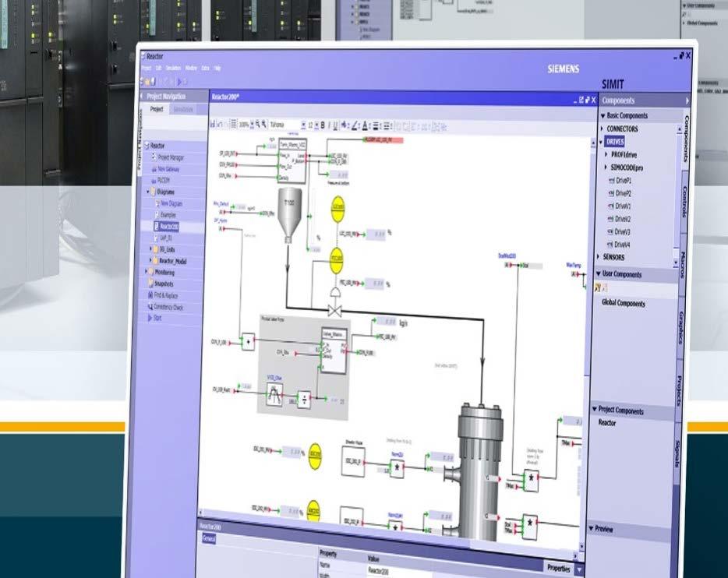Click the Italic formatting icon
The width and height of the screenshot is (728, 578).
pos(329,125)
